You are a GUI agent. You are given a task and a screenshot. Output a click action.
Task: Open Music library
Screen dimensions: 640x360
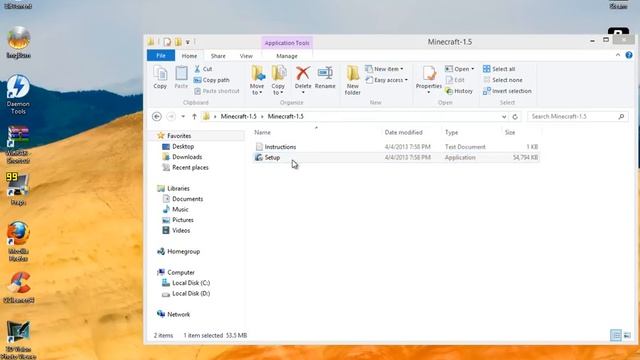[176, 209]
